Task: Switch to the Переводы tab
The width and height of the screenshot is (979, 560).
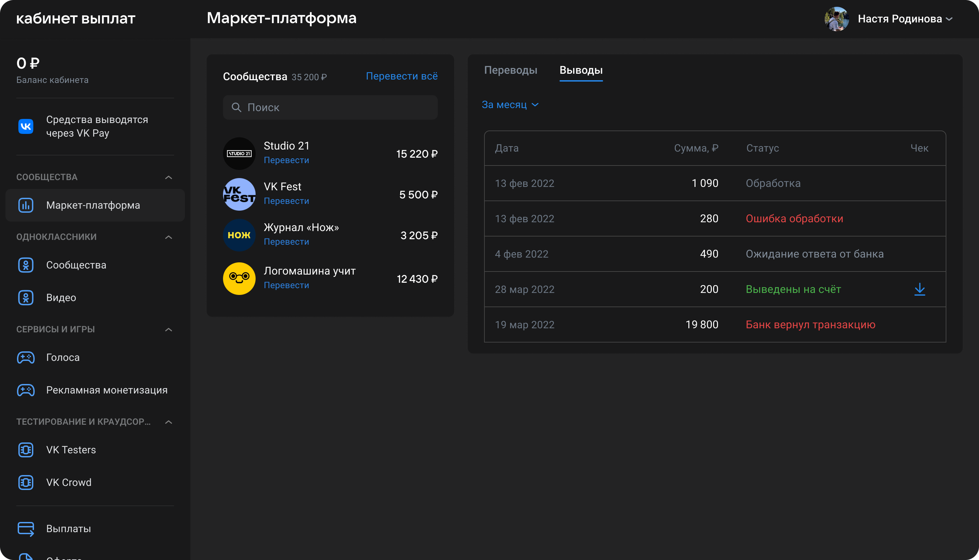Action: point(511,70)
